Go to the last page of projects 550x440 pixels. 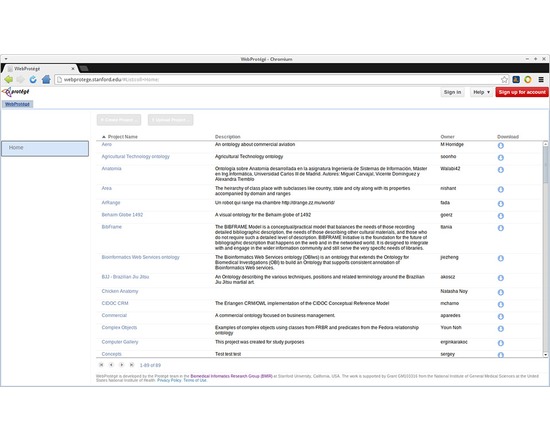132,365
